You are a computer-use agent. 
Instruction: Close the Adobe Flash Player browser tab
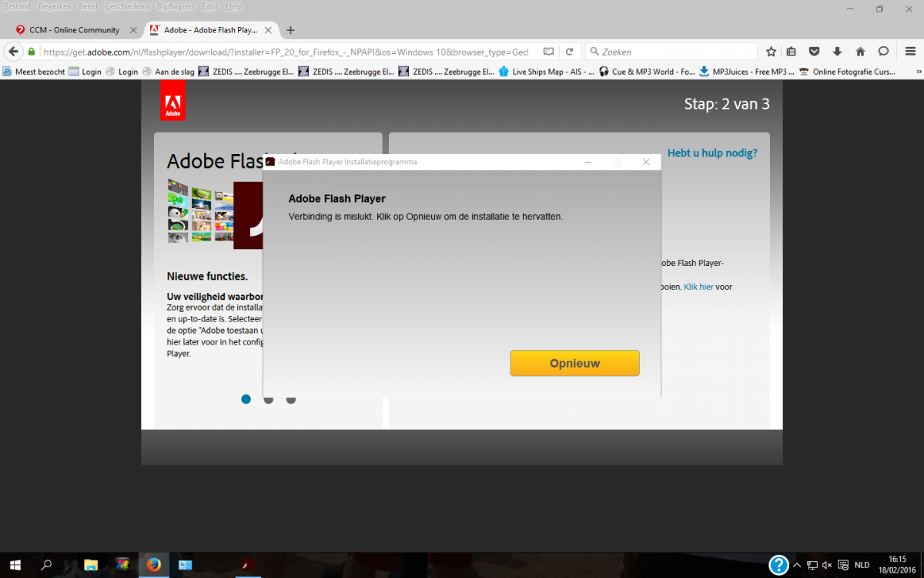[268, 30]
